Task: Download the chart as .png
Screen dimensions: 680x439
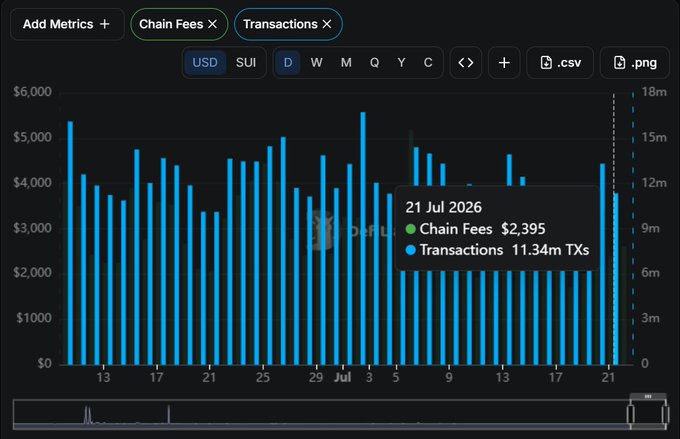Action: click(635, 63)
